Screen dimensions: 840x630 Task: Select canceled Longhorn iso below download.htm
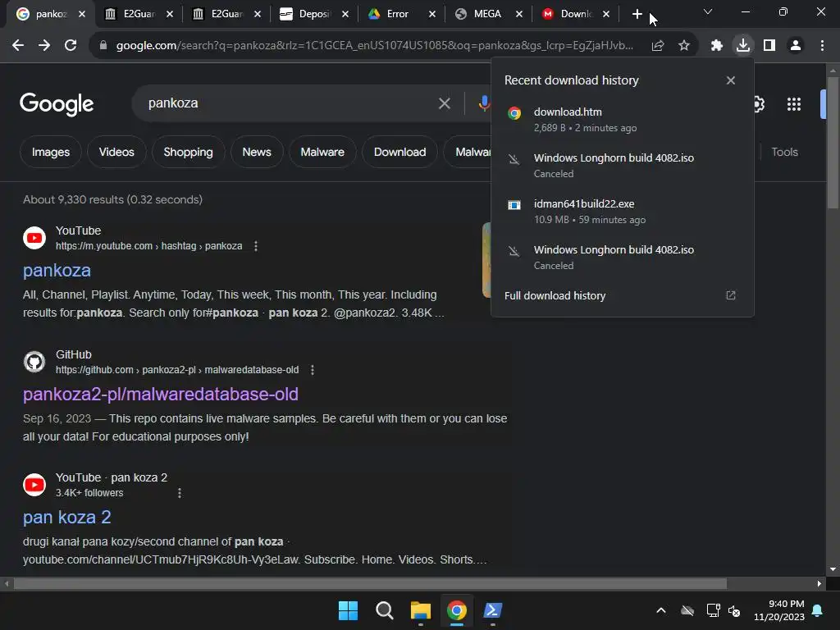(622, 166)
